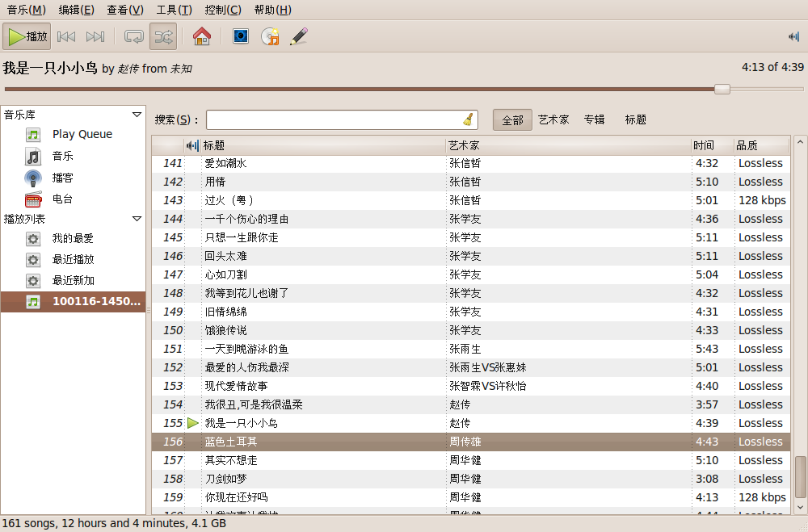
Task: Select the song 我很丑,可是我很温柔
Action: [471, 404]
